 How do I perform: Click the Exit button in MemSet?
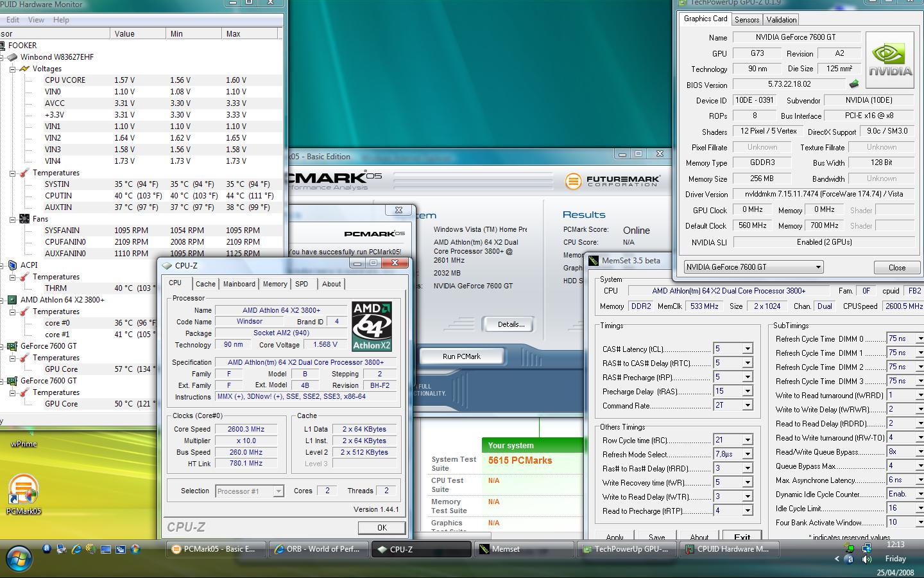pos(742,537)
